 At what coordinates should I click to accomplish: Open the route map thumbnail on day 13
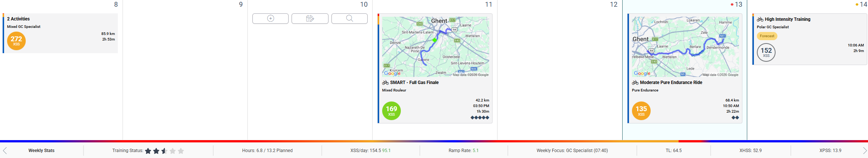tap(685, 46)
